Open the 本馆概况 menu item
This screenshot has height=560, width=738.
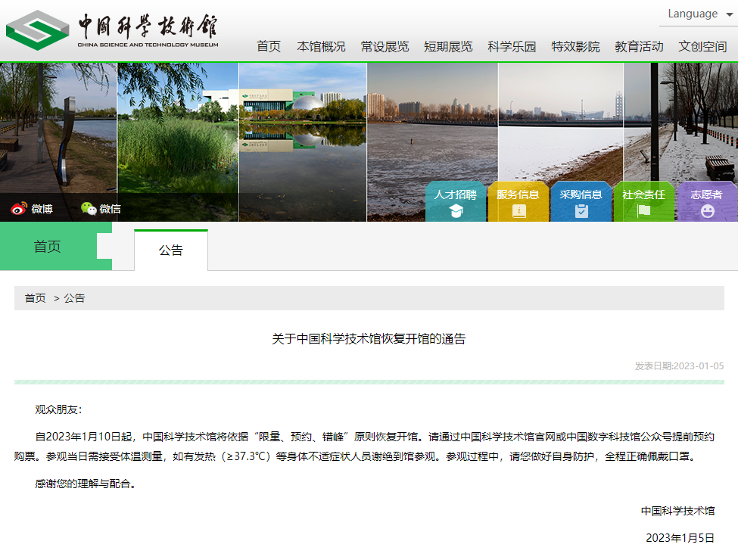[321, 47]
